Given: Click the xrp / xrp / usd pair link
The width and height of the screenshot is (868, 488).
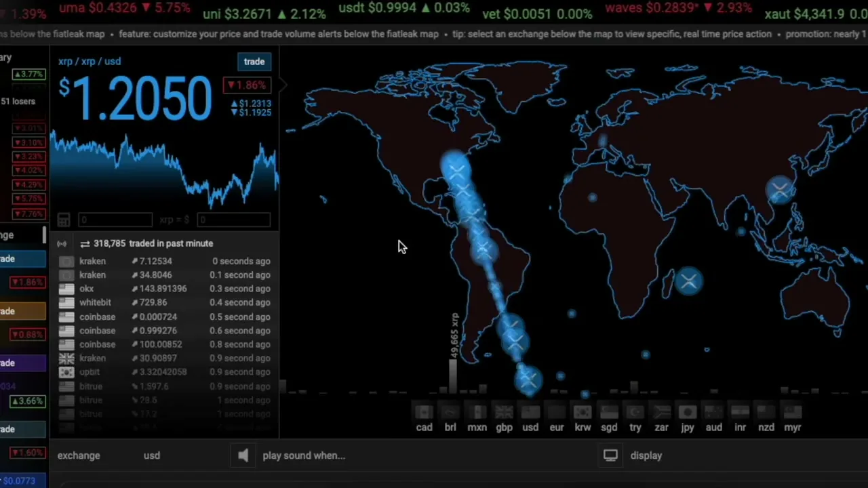Looking at the screenshot, I should [90, 61].
